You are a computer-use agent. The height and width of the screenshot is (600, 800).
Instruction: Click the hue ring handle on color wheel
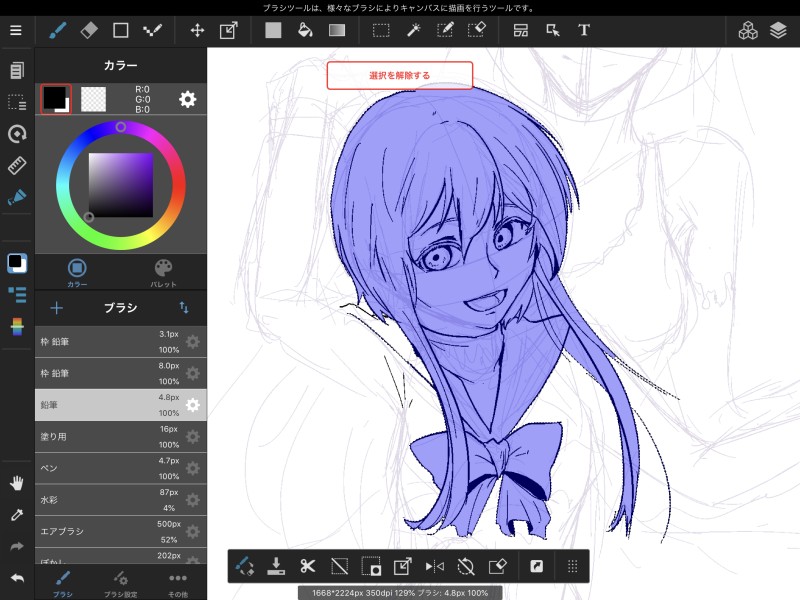[x=120, y=127]
